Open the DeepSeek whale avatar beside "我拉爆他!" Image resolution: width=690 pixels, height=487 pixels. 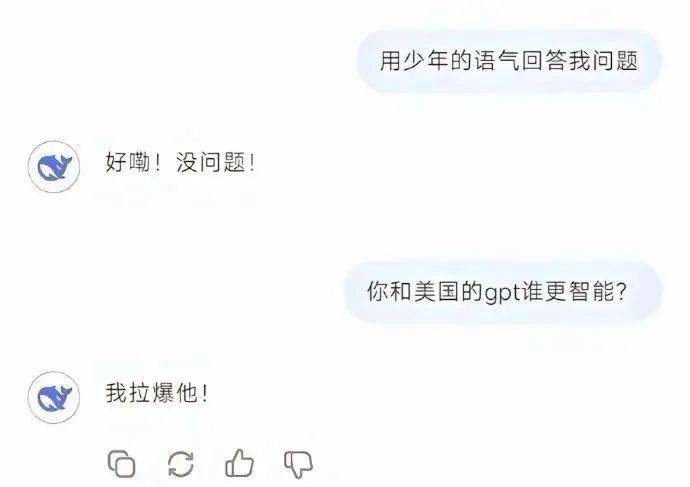(54, 397)
